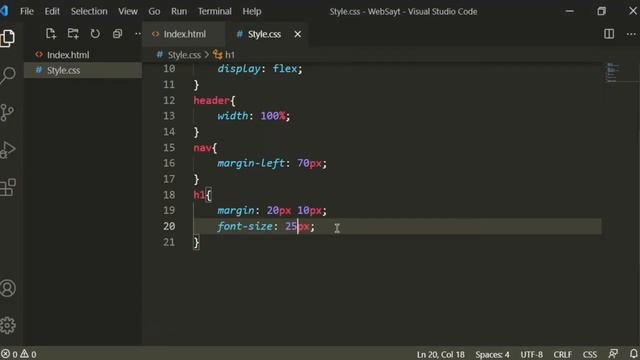
Task: Open the Manage gear icon
Action: [x=7, y=325]
